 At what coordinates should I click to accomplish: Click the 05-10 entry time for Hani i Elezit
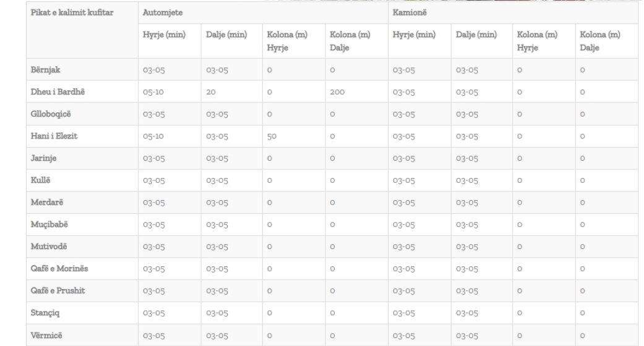point(153,137)
